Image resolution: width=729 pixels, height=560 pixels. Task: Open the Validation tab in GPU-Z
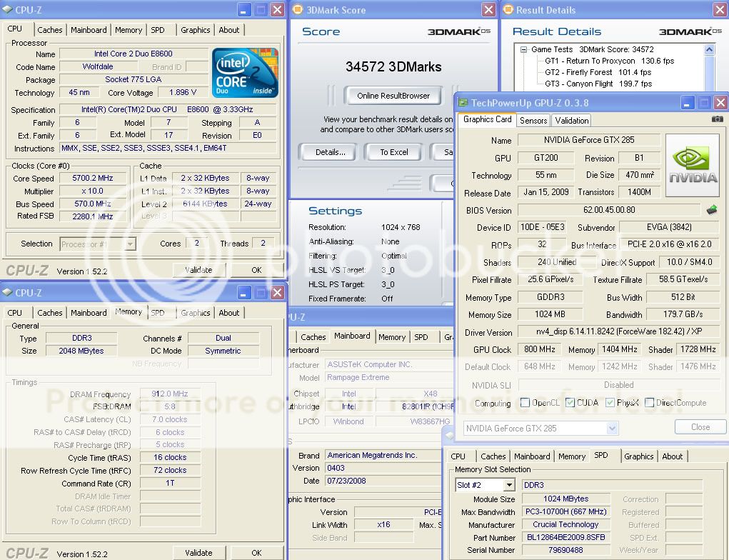[571, 121]
